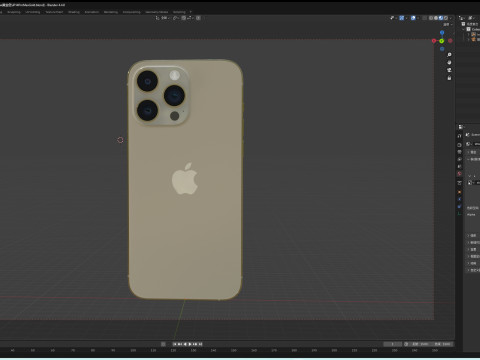Open the viewport shading options dropdown
Viewport: 480px width, 360px height.
coord(451,18)
